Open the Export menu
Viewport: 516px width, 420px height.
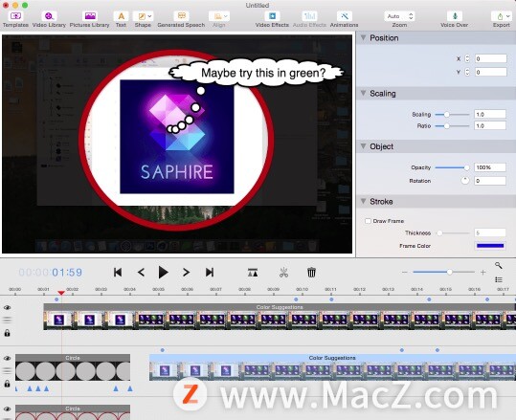click(x=502, y=19)
